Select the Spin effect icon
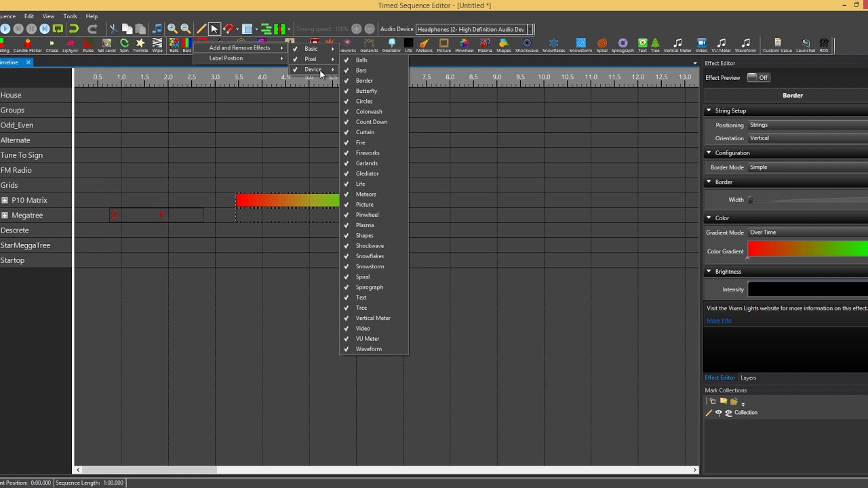Image resolution: width=868 pixels, height=488 pixels. coord(124,45)
